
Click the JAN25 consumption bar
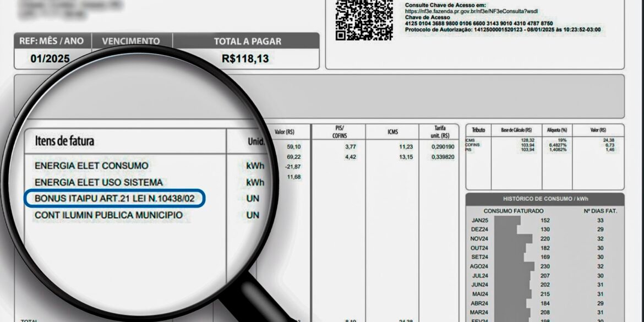coord(506,219)
